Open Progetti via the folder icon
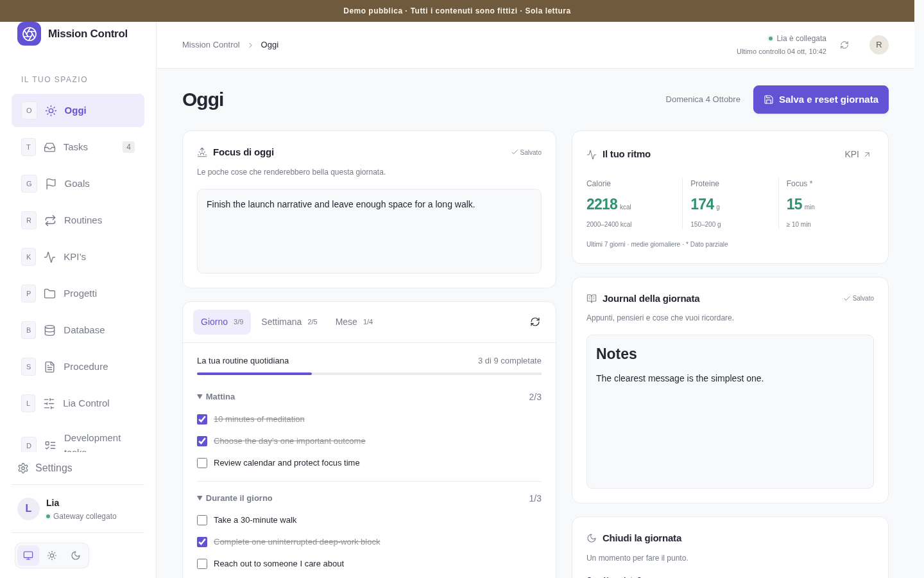The image size is (924, 578). tap(49, 293)
